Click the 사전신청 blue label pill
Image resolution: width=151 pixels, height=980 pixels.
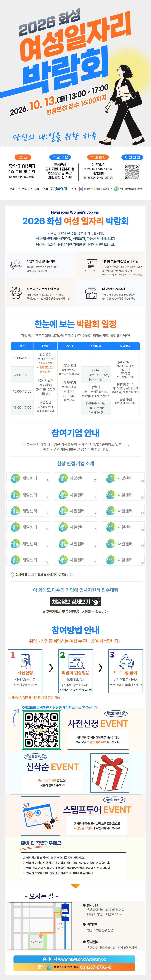[x=132, y=157]
